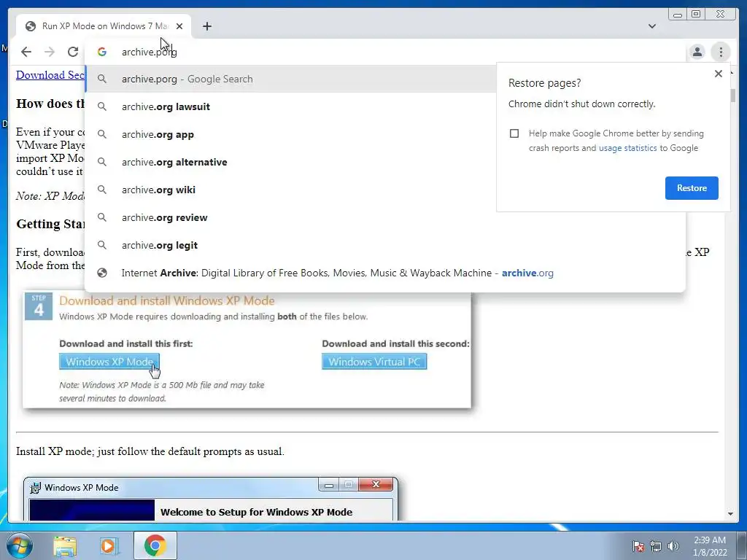Open the tab search dropdown arrow
Screen dimensions: 747x560
click(652, 26)
